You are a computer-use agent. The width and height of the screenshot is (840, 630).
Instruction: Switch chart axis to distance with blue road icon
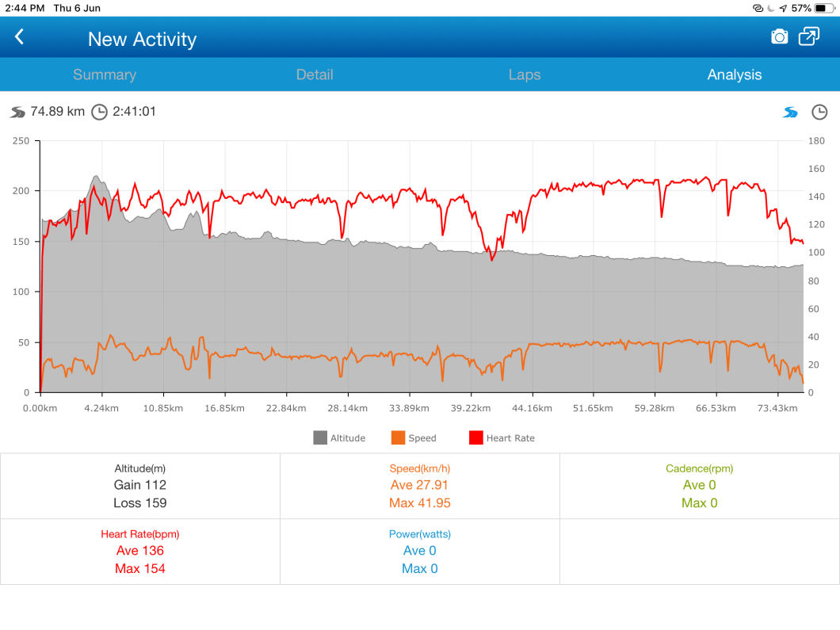tap(790, 113)
